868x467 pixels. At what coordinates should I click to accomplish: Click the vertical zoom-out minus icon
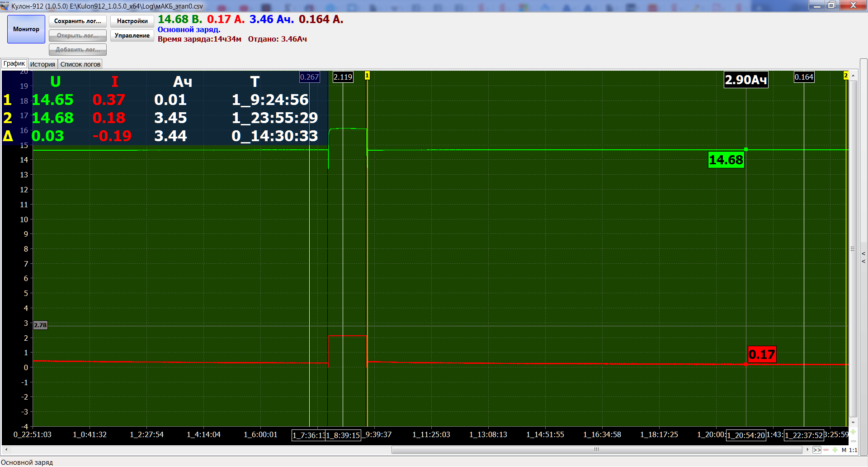pos(853,441)
